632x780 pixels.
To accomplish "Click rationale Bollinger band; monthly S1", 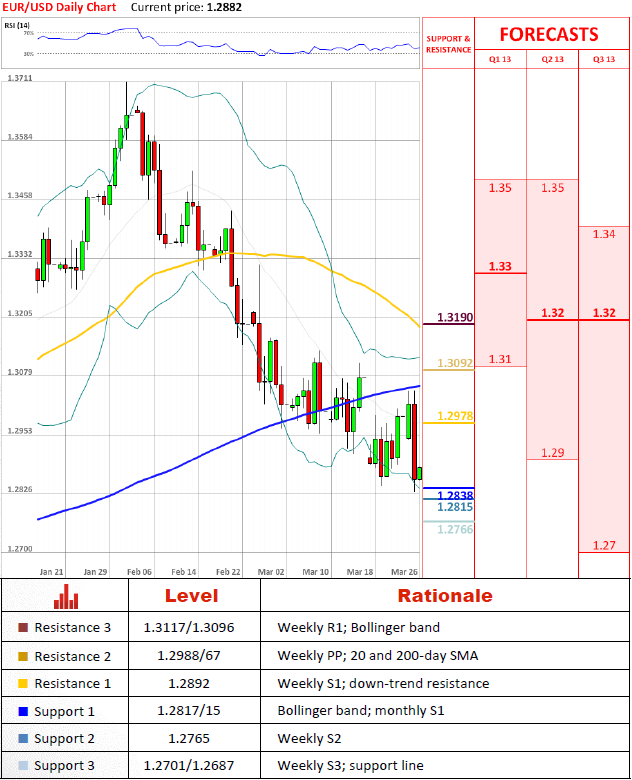I will (361, 711).
